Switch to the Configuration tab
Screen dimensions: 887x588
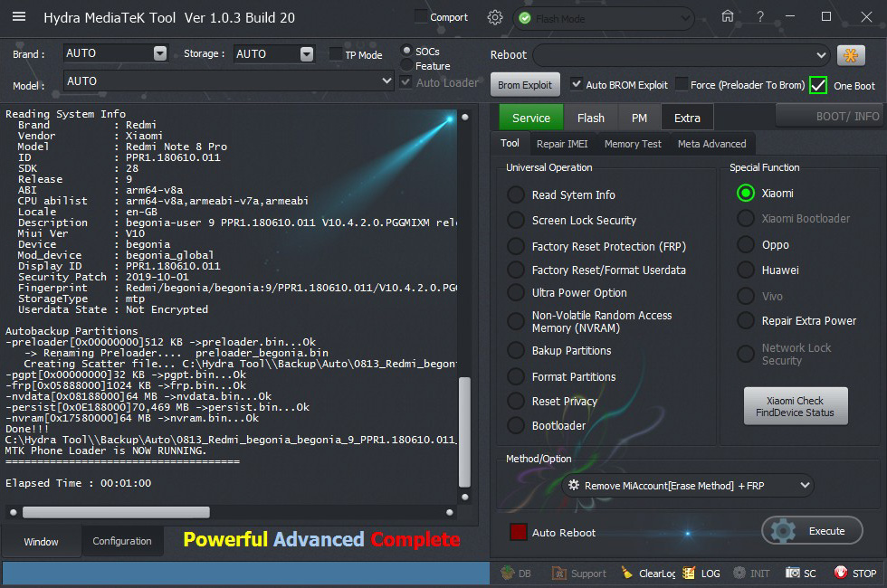pyautogui.click(x=122, y=541)
